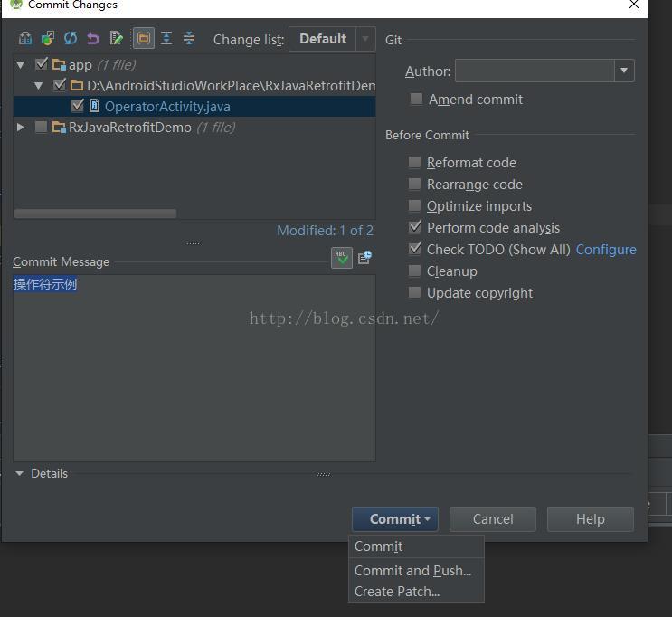Expand the RxJavaRetrofitDemo tree node

coord(20,128)
